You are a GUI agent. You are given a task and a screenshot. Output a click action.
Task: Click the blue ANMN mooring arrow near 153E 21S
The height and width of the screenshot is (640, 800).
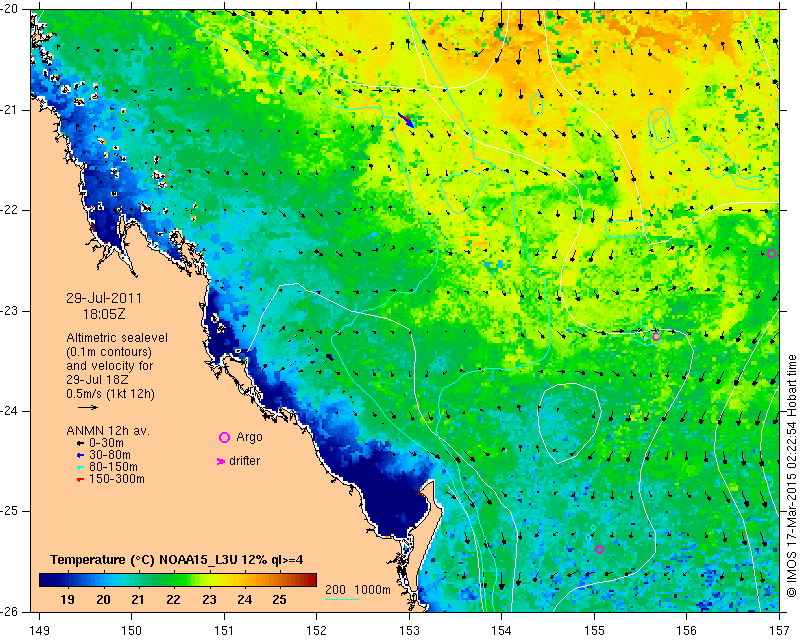(x=406, y=120)
